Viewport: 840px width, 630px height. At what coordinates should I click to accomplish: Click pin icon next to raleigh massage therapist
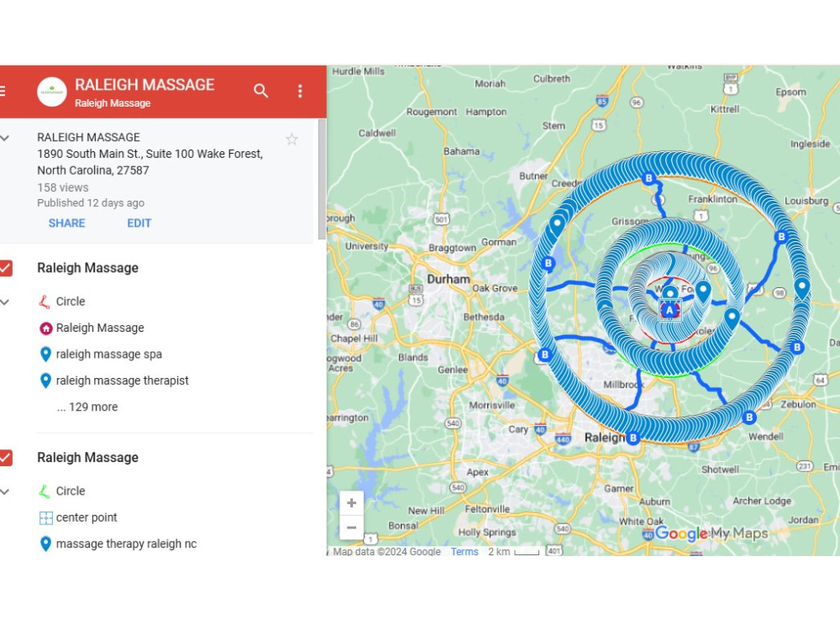[45, 381]
